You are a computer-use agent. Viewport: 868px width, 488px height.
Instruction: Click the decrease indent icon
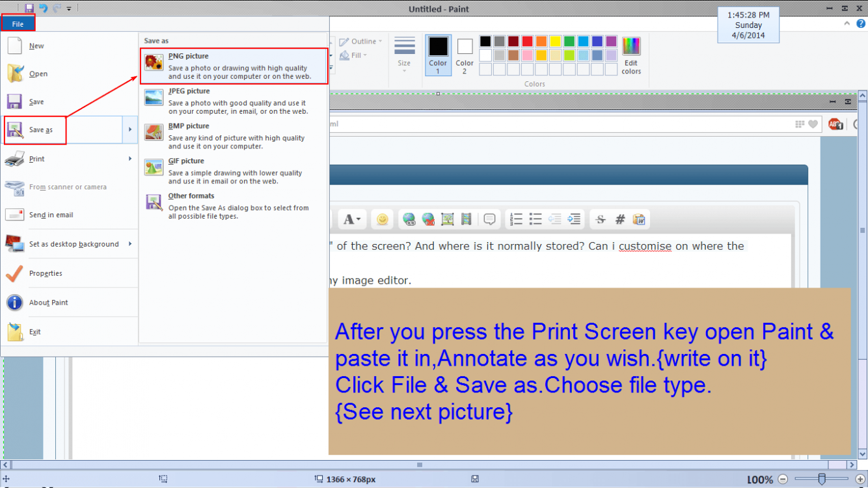[x=554, y=219]
